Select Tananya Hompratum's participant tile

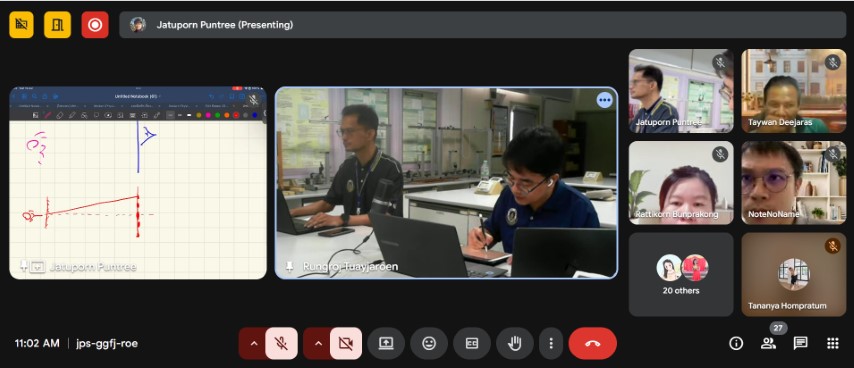pyautogui.click(x=794, y=274)
